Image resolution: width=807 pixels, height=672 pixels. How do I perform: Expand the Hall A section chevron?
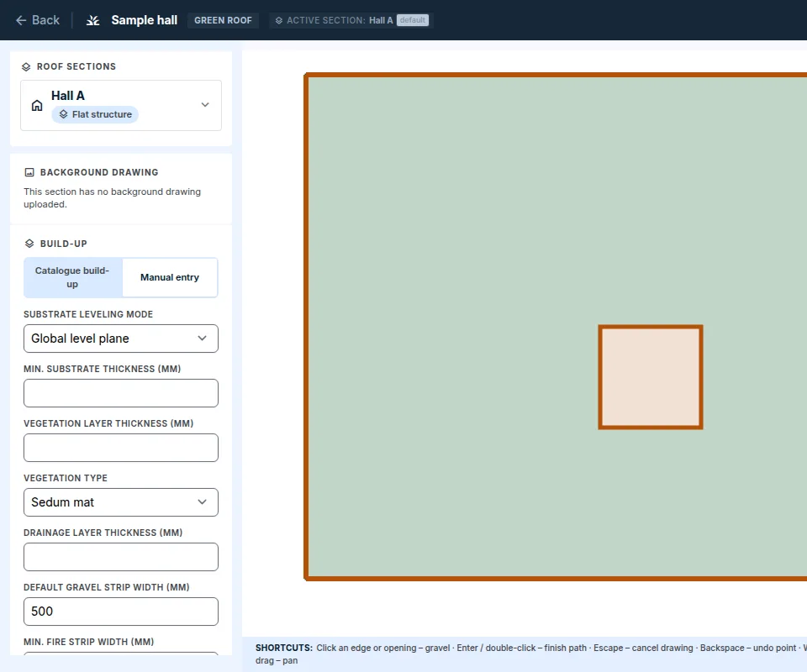[x=205, y=105]
